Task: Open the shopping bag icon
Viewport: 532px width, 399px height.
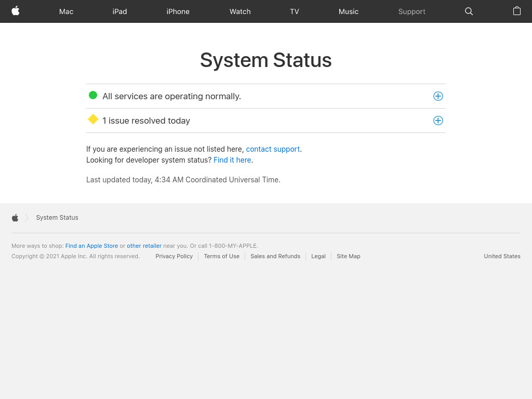Action: pos(516,11)
